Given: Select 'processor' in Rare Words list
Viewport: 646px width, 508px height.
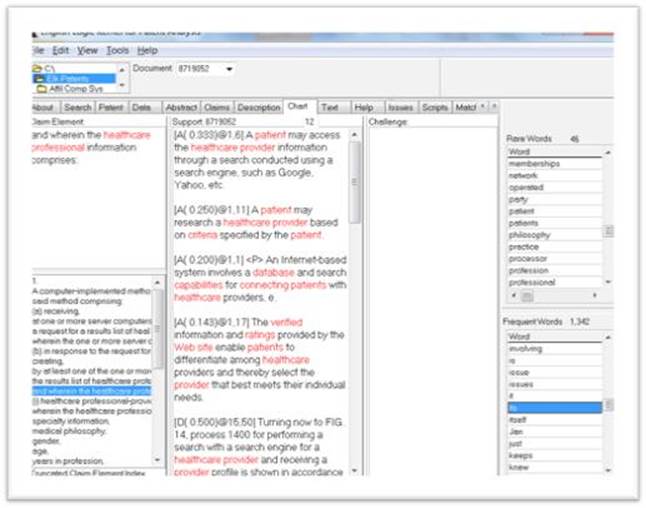Looking at the screenshot, I should click(555, 259).
